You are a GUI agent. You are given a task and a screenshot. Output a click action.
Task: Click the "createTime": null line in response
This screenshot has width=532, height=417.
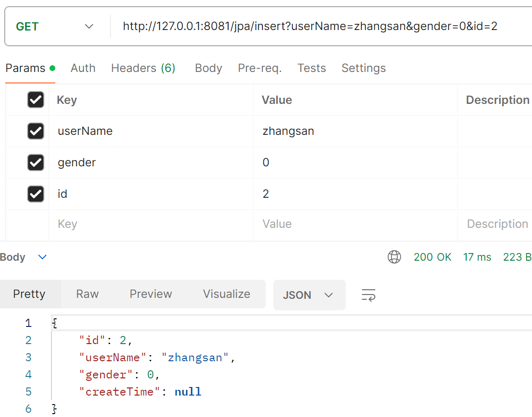pyautogui.click(x=140, y=392)
